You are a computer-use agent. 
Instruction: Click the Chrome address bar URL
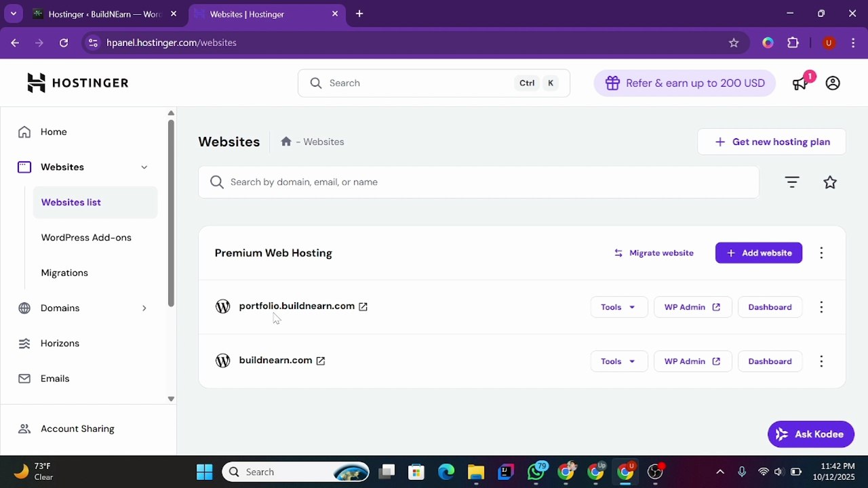click(x=172, y=43)
